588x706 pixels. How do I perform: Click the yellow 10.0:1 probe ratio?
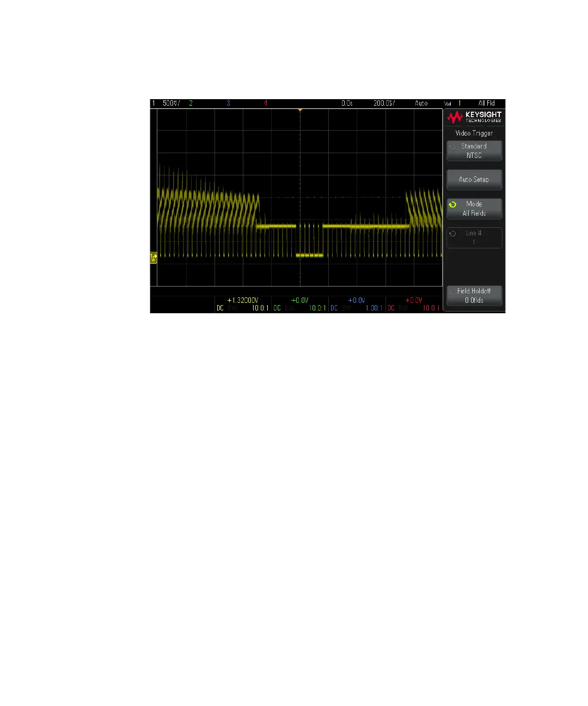(x=260, y=308)
